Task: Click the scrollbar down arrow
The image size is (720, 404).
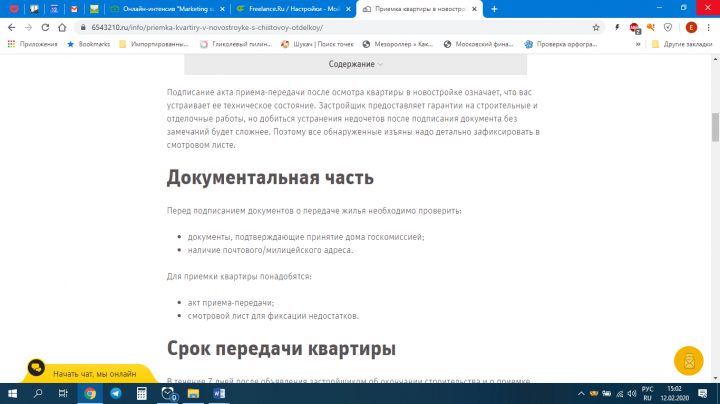Action: point(715,378)
